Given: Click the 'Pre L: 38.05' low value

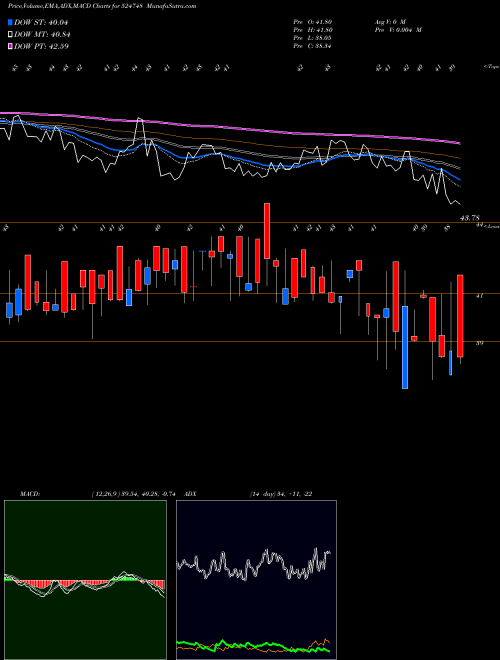Looking at the screenshot, I should click(313, 38).
